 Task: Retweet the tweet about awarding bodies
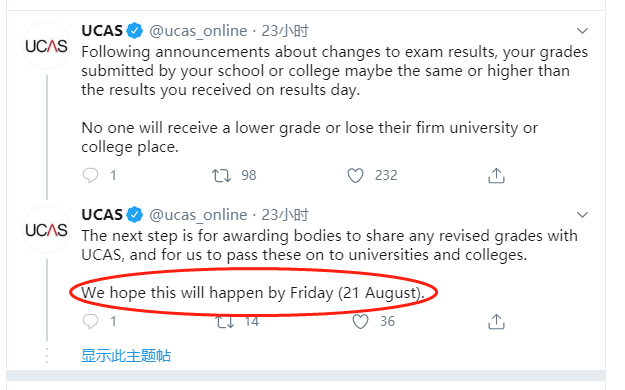pos(225,321)
